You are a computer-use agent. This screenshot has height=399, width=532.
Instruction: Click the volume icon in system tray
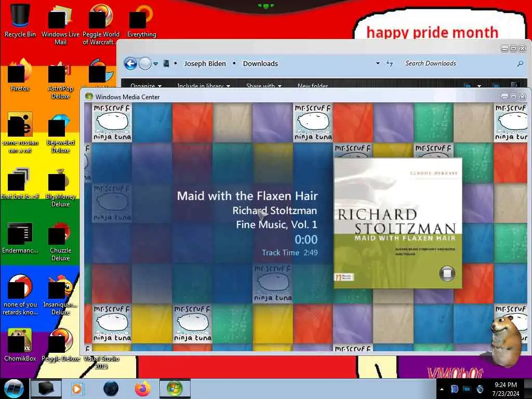(x=480, y=389)
